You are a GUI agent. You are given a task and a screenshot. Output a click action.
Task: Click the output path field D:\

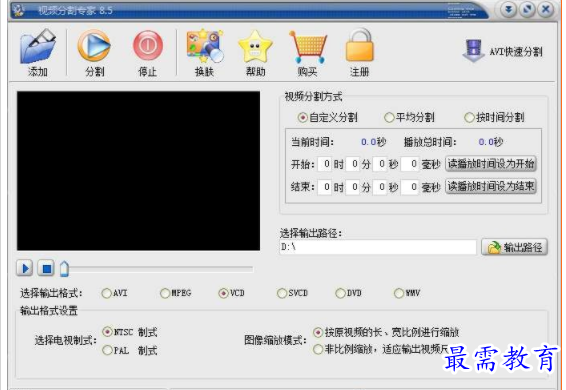tap(378, 247)
